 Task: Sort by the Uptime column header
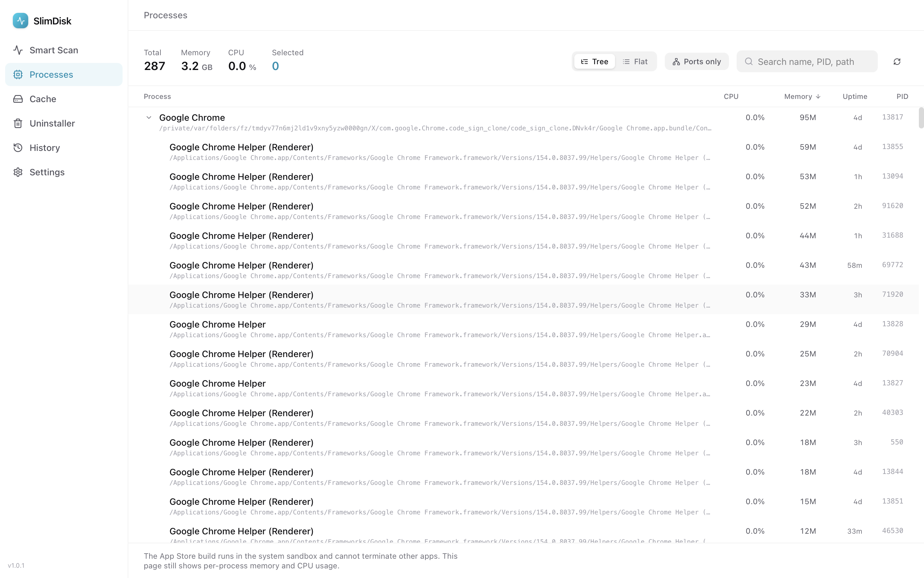(x=854, y=97)
